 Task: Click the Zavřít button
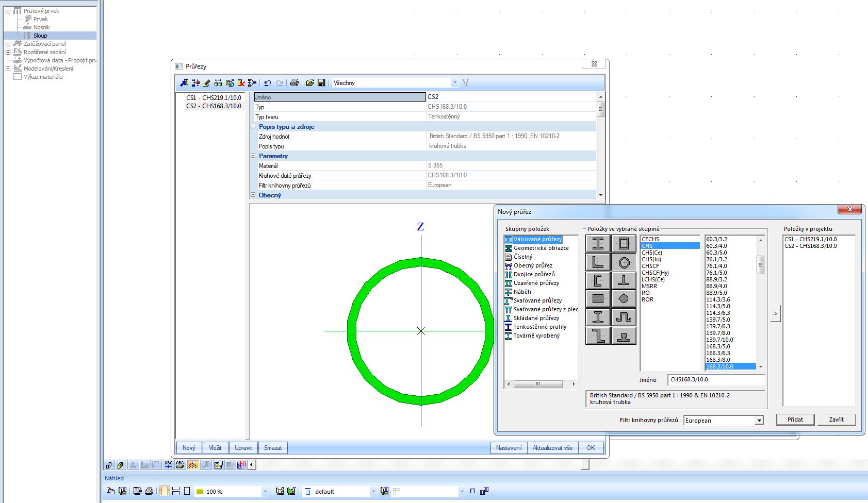coord(837,420)
